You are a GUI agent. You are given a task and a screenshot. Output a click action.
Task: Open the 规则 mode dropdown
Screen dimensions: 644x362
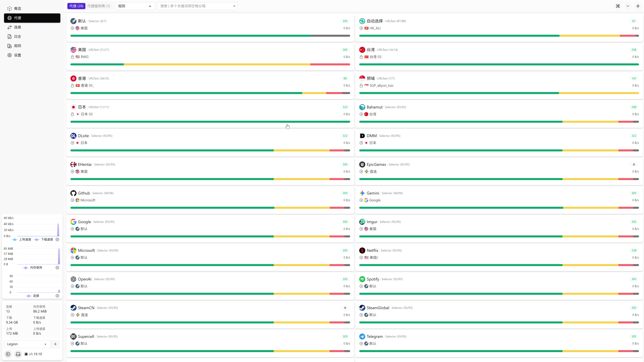click(135, 6)
